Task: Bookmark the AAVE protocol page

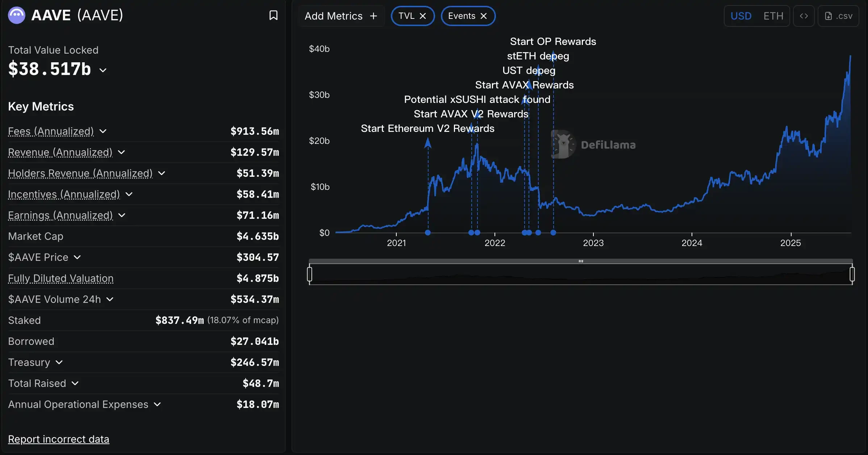Action: tap(274, 15)
